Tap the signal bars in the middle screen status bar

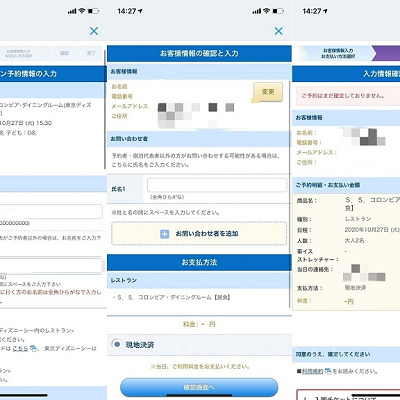click(256, 11)
